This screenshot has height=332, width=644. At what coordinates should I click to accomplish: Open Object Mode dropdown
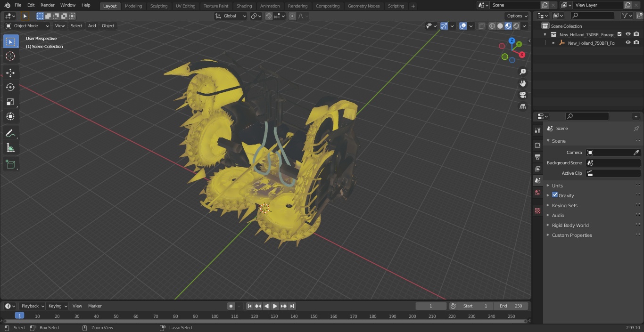(27, 26)
